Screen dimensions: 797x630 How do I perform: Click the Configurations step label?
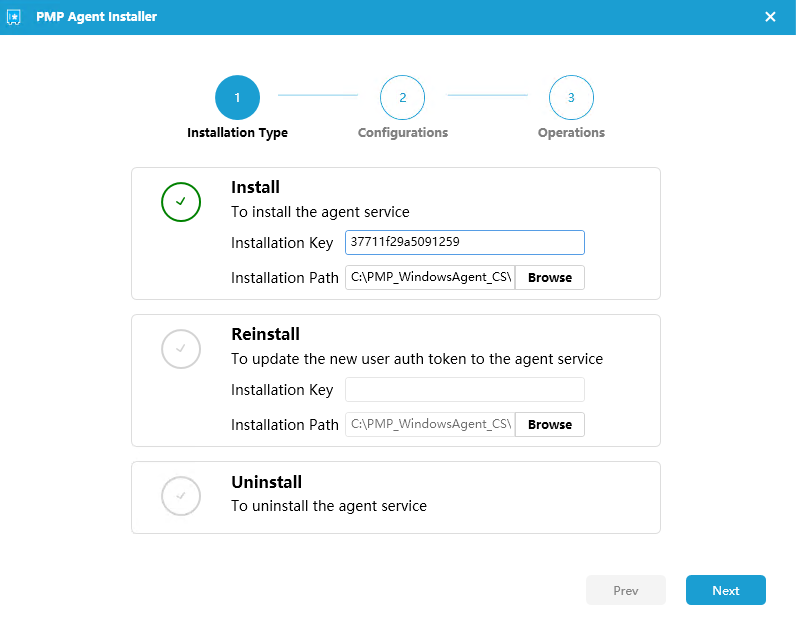click(403, 133)
